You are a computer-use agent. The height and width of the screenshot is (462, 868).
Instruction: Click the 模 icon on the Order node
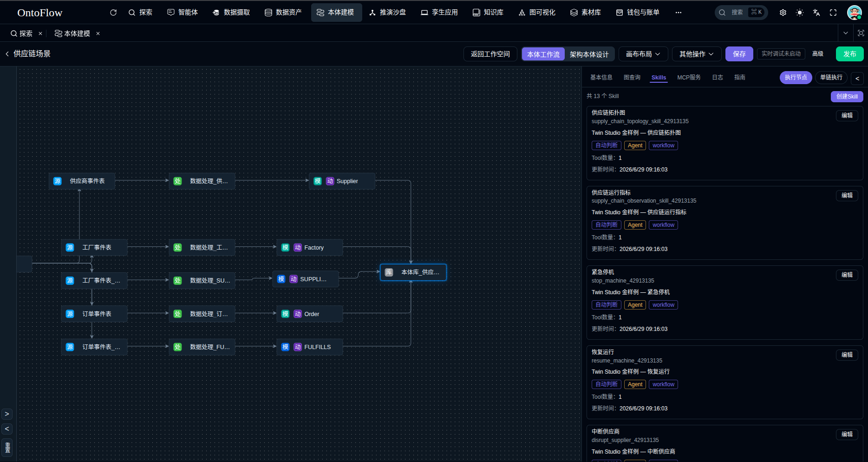click(286, 314)
